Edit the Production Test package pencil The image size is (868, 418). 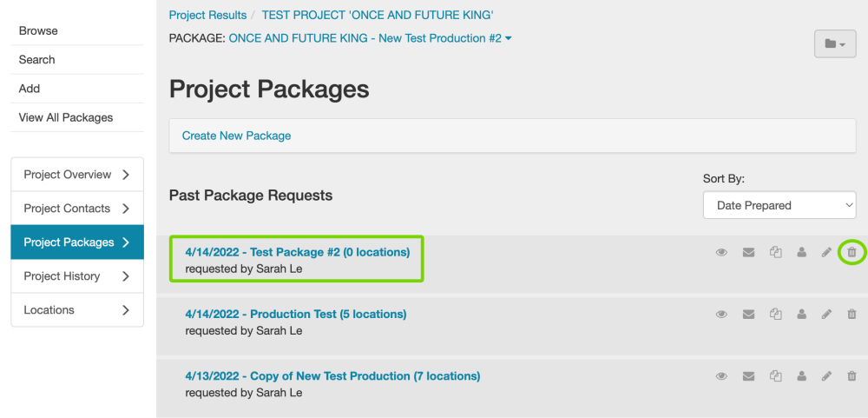[x=826, y=315]
